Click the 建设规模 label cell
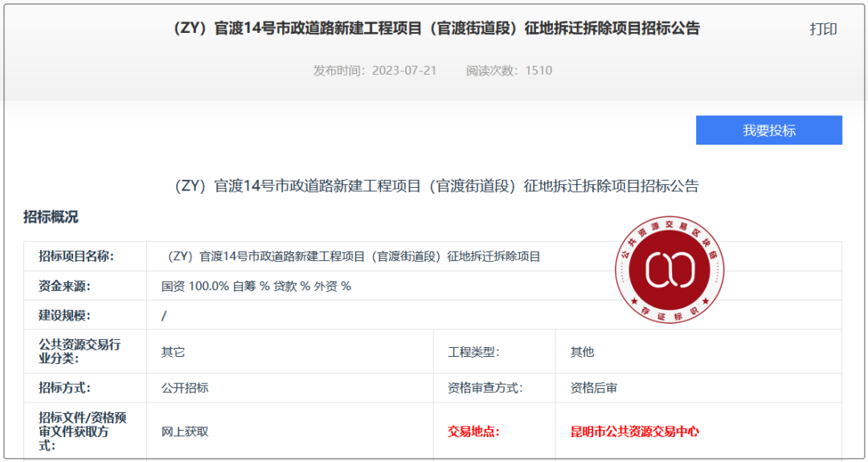868x462 pixels. (65, 315)
